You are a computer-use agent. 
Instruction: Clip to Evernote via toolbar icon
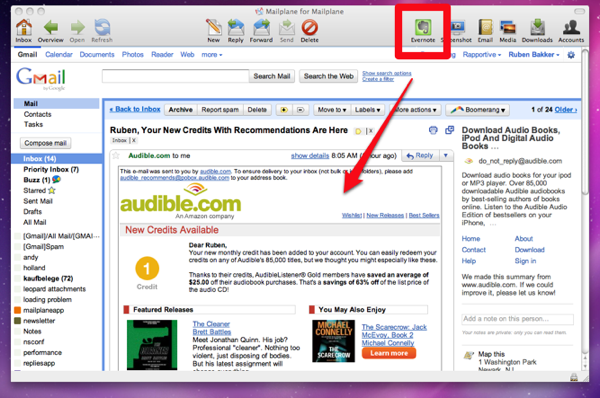[423, 28]
